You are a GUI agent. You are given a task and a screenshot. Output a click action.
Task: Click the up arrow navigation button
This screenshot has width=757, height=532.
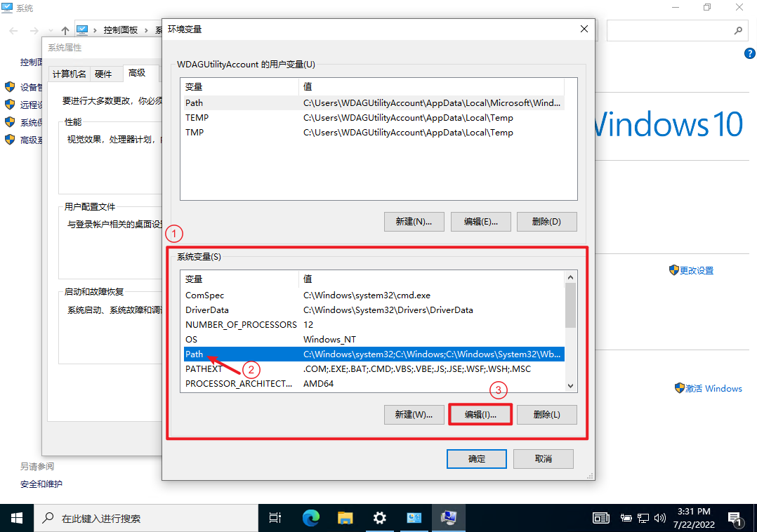(65, 30)
